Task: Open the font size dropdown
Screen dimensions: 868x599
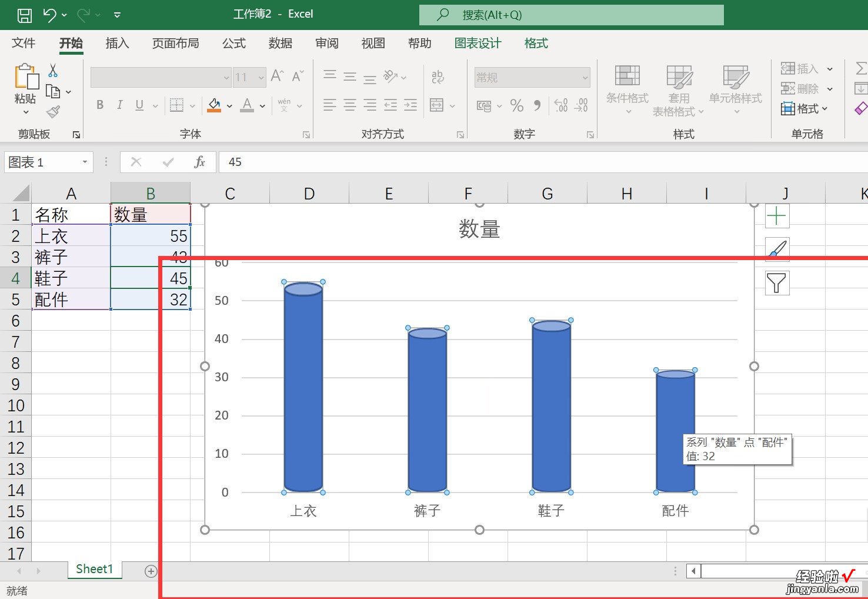Action: (x=261, y=77)
